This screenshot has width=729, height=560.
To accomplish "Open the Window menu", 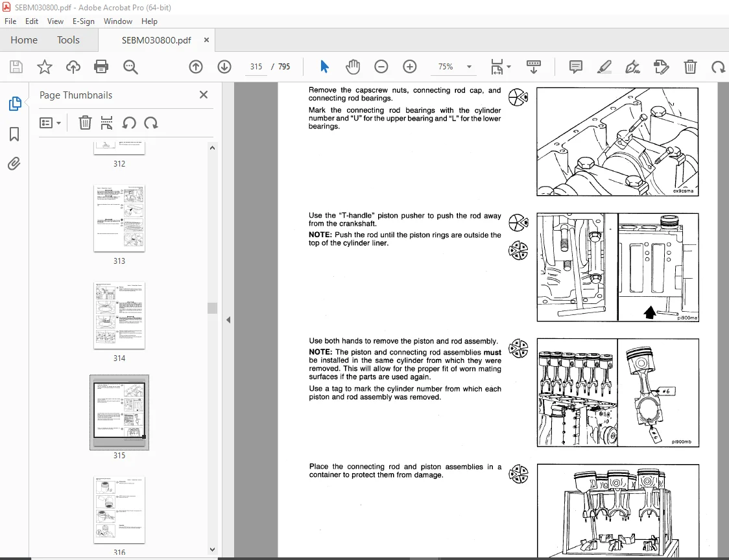I will pos(117,21).
